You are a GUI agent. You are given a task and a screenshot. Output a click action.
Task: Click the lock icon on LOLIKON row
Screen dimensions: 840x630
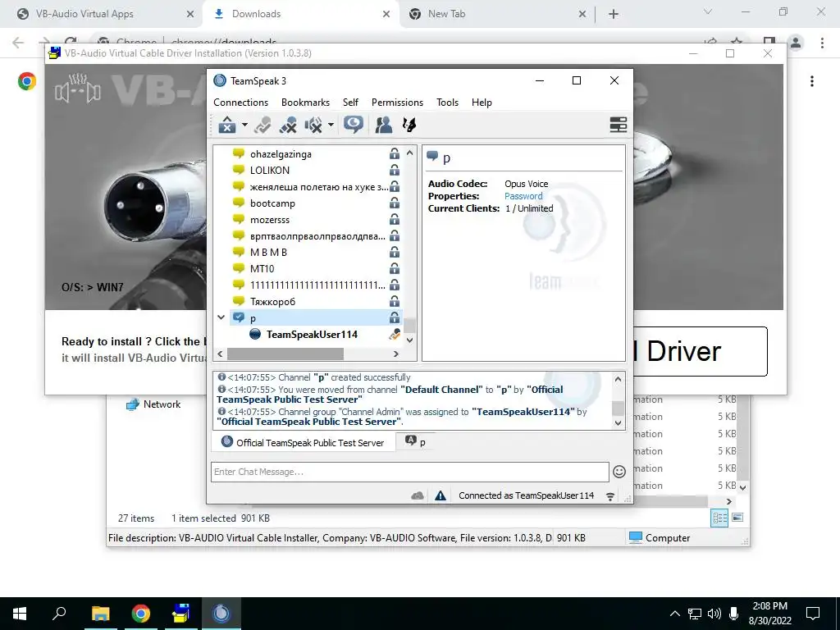[x=395, y=171]
